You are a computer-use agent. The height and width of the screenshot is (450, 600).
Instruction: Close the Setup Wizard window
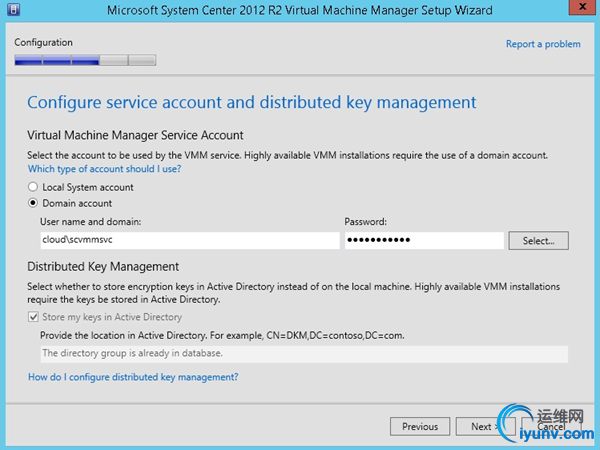point(582,7)
